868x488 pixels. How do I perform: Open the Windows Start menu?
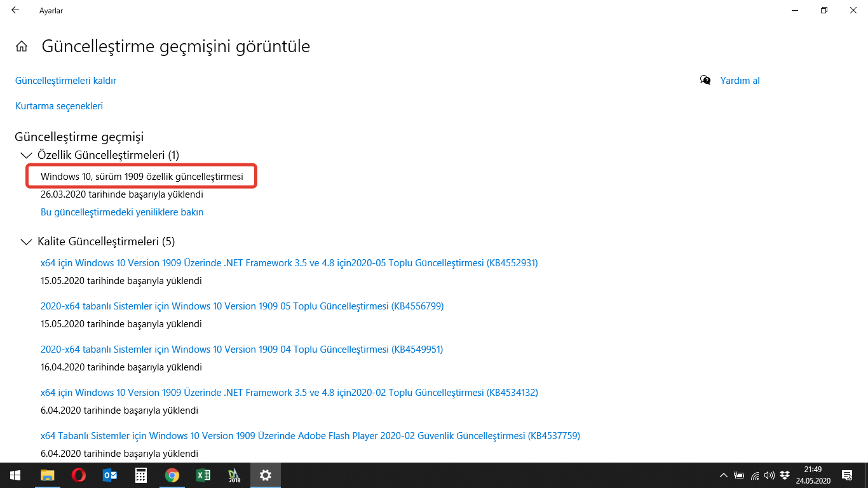tap(15, 475)
